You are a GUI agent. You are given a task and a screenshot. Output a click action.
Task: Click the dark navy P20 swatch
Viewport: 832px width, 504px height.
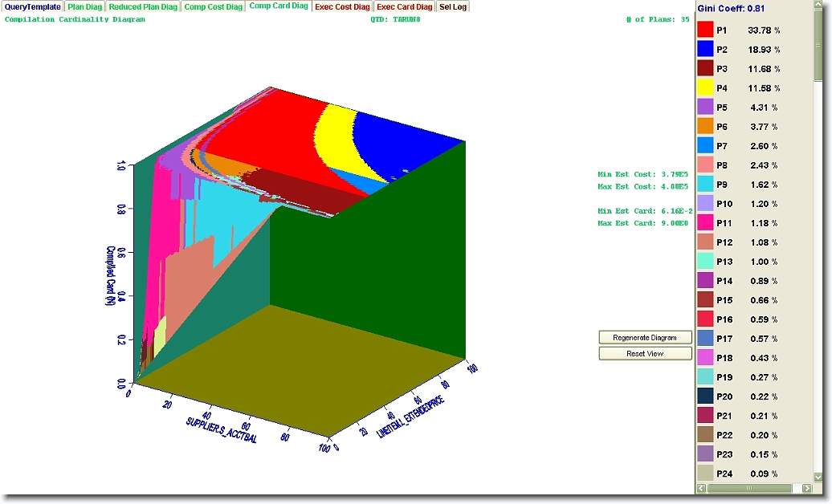705,396
